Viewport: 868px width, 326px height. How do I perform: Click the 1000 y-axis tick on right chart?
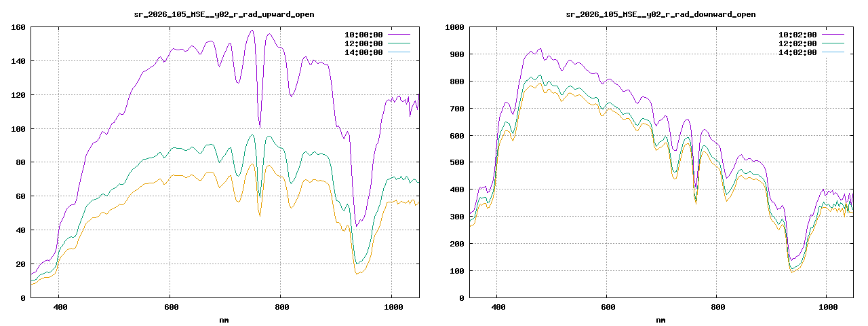454,27
